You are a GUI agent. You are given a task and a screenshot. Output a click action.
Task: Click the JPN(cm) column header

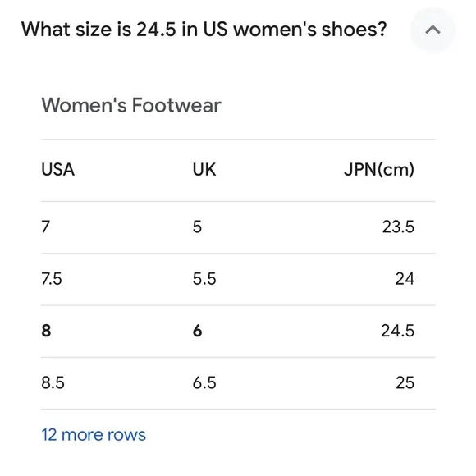(x=379, y=169)
